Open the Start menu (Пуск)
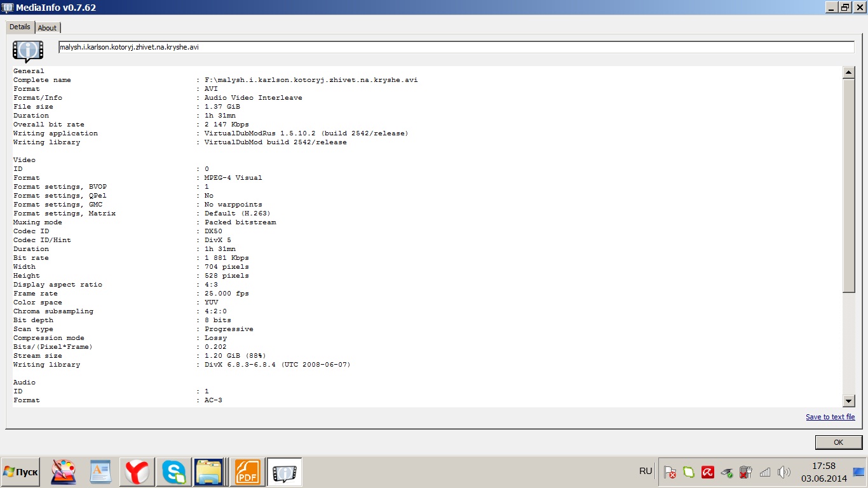The height and width of the screenshot is (488, 868). tap(20, 472)
